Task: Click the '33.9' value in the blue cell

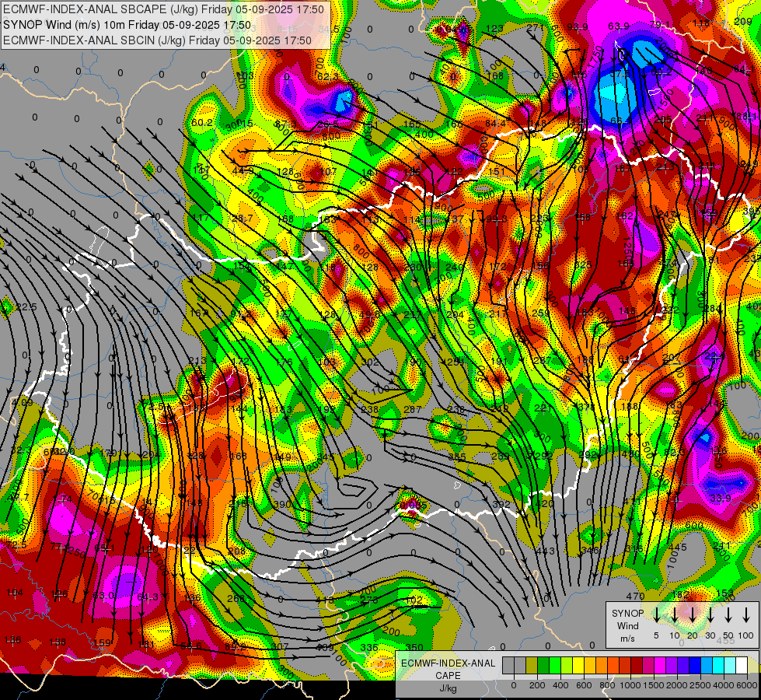Action: click(721, 498)
